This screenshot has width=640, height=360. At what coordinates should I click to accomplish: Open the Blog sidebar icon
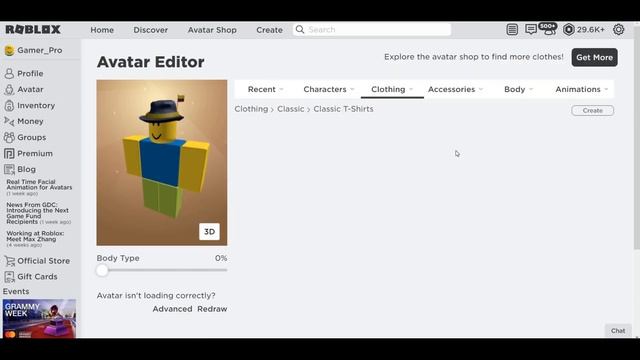9,169
